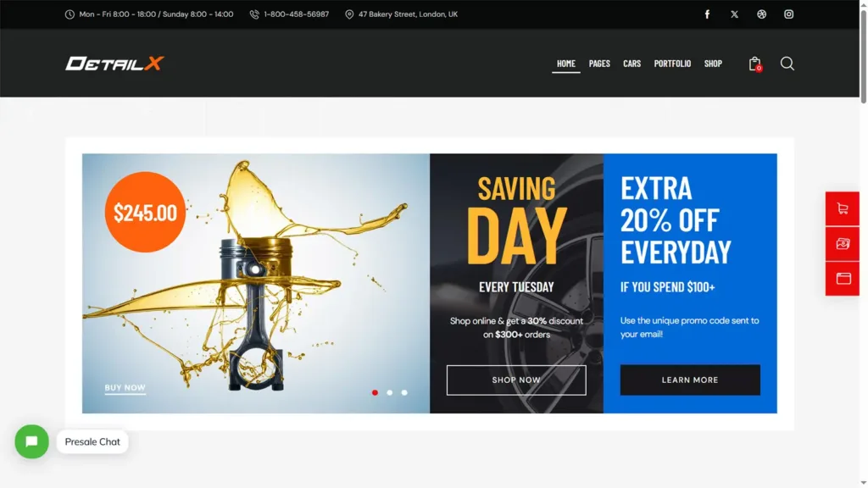This screenshot has width=868, height=488.
Task: Click the red sidebar window layout icon
Action: pos(843,278)
